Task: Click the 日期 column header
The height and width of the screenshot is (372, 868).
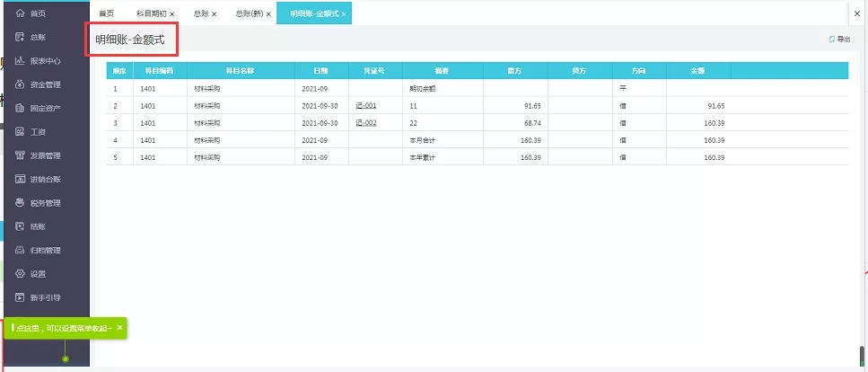Action: 321,71
